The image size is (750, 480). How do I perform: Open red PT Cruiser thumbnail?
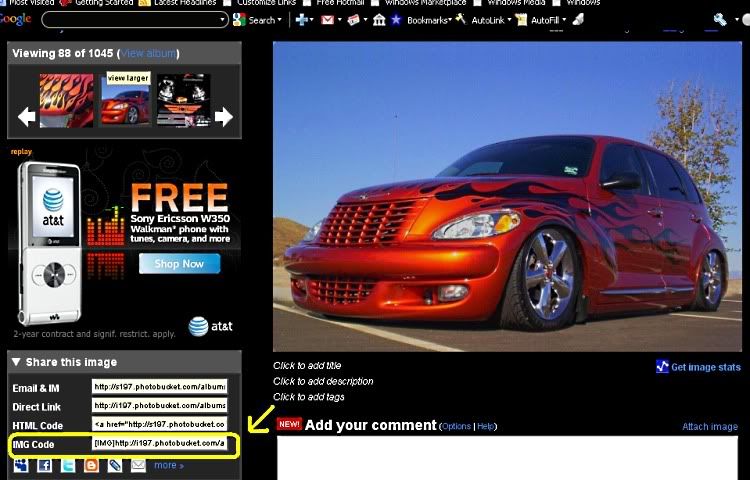[125, 100]
